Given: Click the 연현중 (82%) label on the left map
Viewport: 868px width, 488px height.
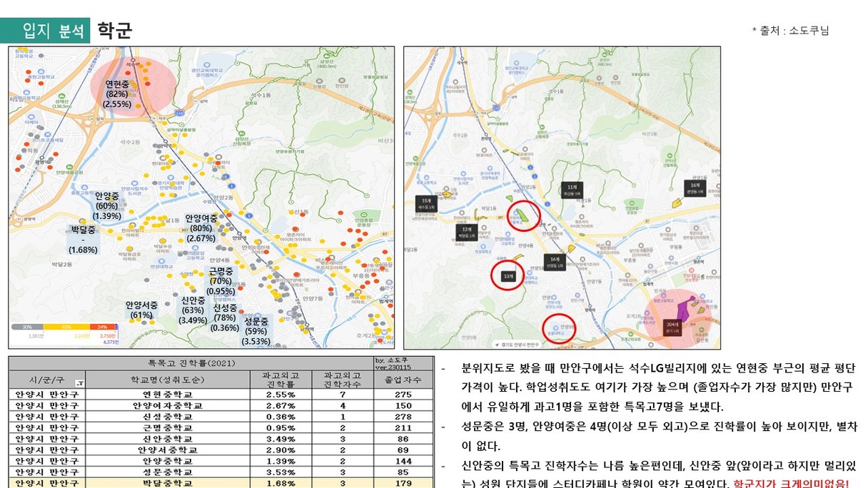Looking at the screenshot, I should (x=117, y=93).
